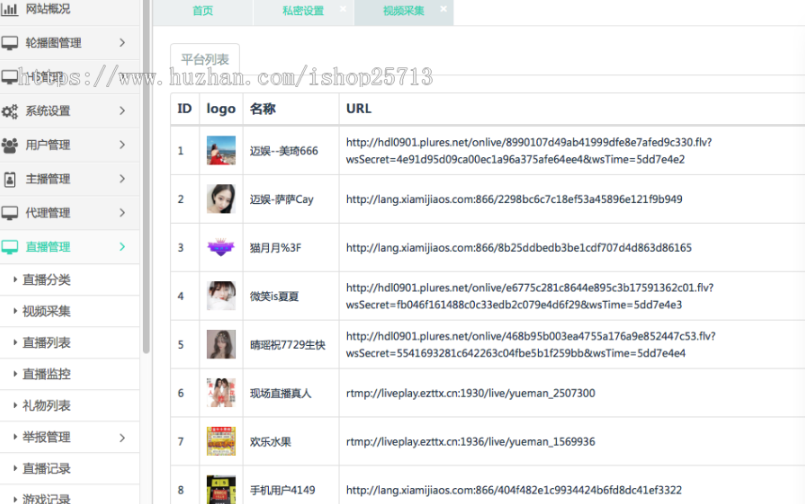
Task: Click the row 1 URL with wsTime=5dd7e4e2
Action: [x=529, y=151]
